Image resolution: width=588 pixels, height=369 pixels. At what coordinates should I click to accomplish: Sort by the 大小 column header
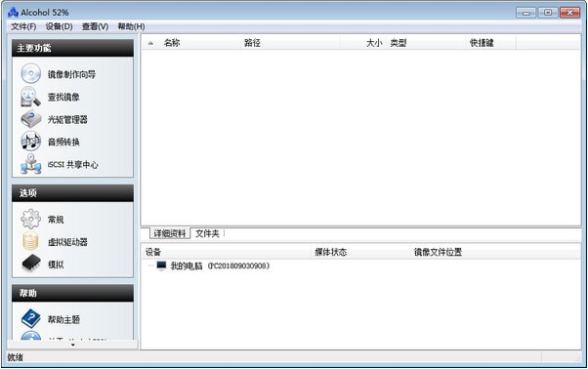tap(362, 43)
